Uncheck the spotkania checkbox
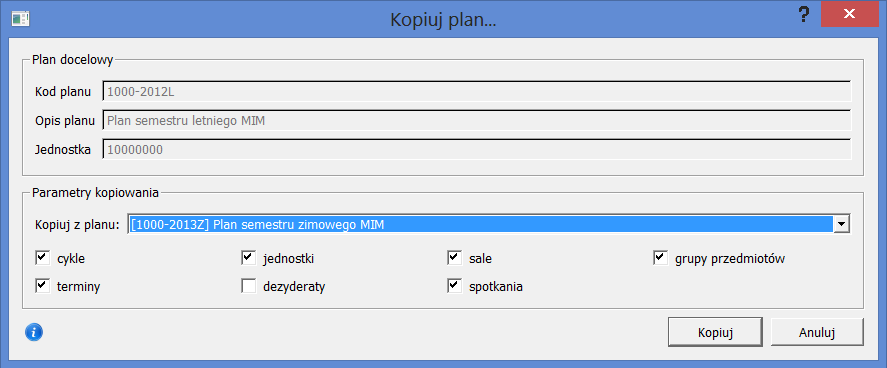 tap(454, 286)
